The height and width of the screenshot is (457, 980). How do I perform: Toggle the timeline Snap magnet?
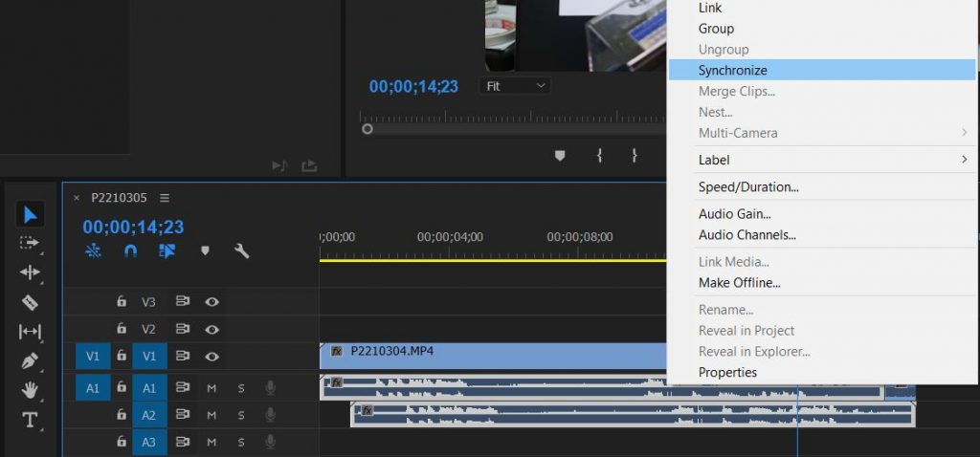point(130,251)
